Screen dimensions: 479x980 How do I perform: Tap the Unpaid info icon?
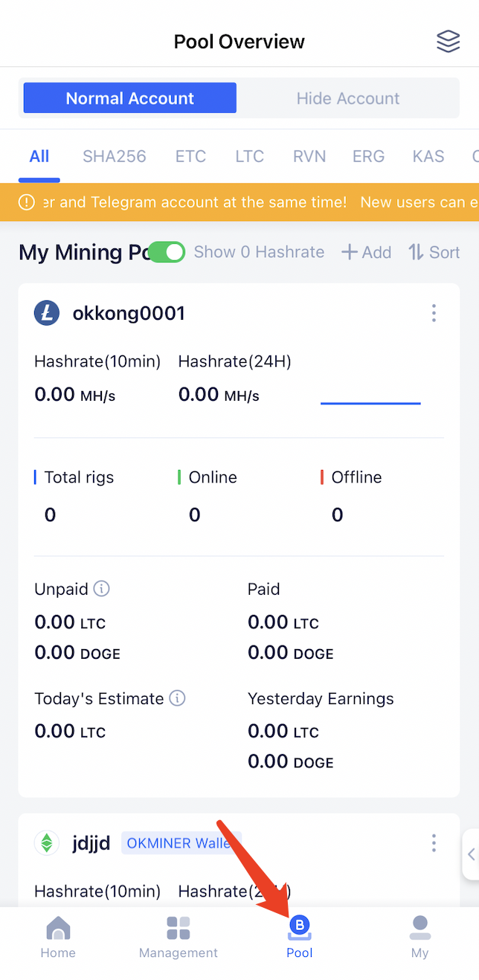coord(102,589)
